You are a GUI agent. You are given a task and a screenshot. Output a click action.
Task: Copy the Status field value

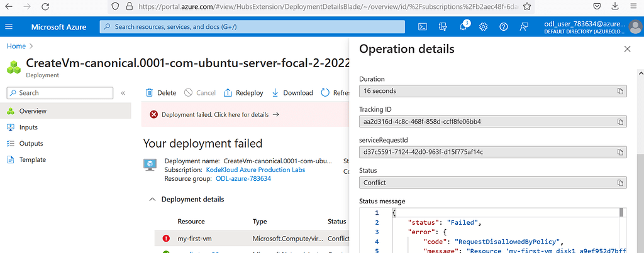(620, 183)
